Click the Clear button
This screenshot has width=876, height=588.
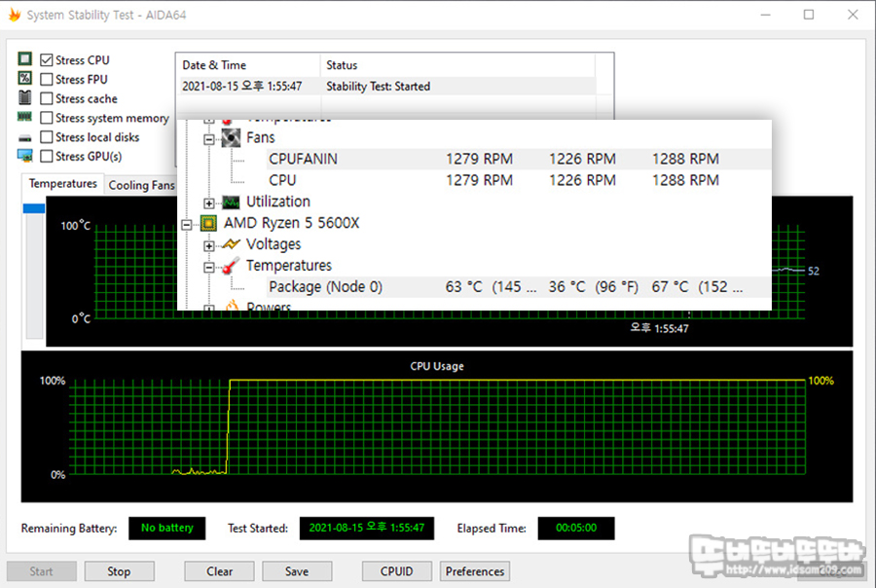click(x=219, y=571)
